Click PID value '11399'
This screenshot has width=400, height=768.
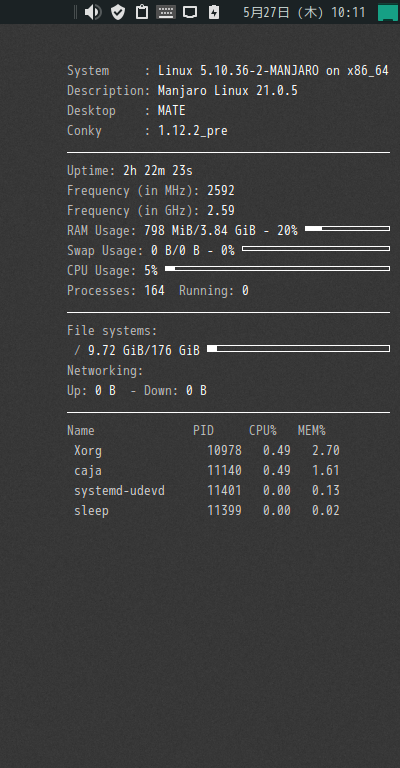click(224, 511)
